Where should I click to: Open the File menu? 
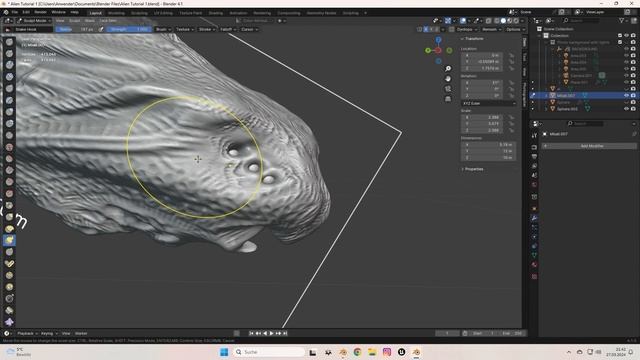coord(15,12)
